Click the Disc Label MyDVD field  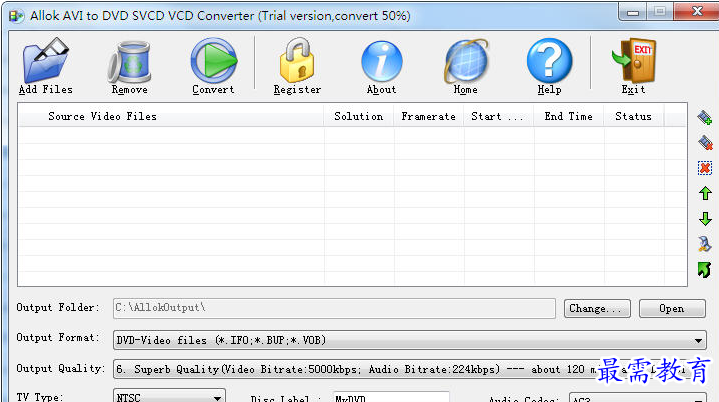click(x=391, y=397)
